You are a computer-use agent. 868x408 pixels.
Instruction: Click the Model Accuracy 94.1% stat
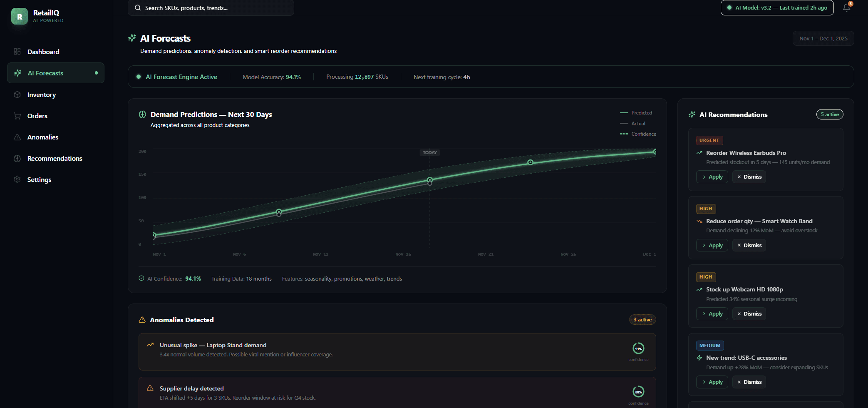point(272,77)
